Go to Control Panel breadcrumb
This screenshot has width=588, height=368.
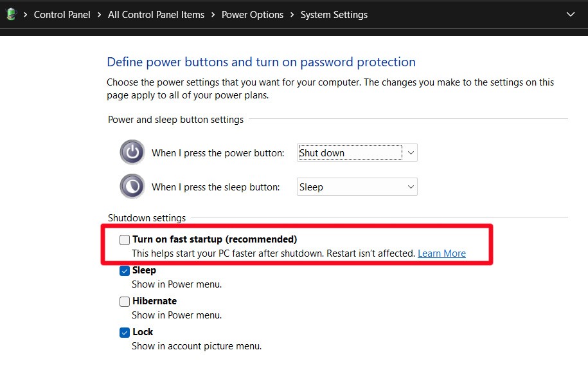[x=62, y=15]
